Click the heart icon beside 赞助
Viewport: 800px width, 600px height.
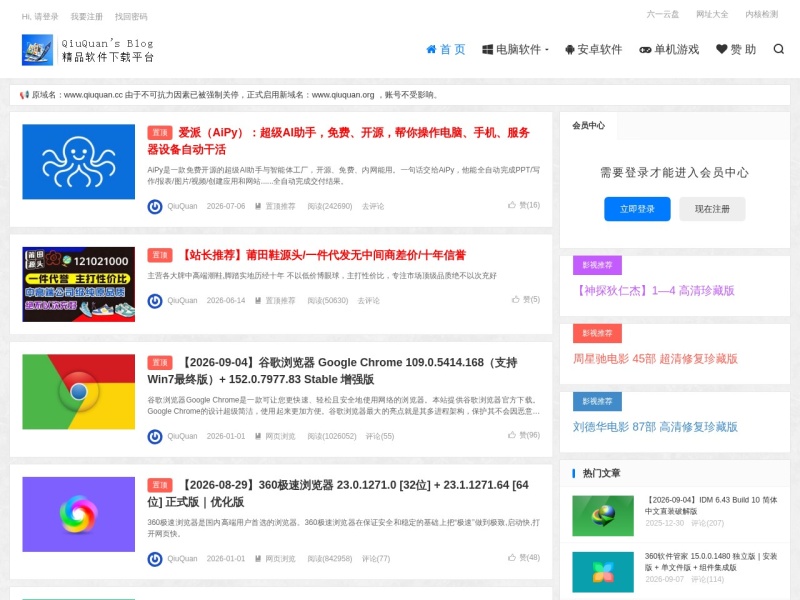tap(721, 49)
